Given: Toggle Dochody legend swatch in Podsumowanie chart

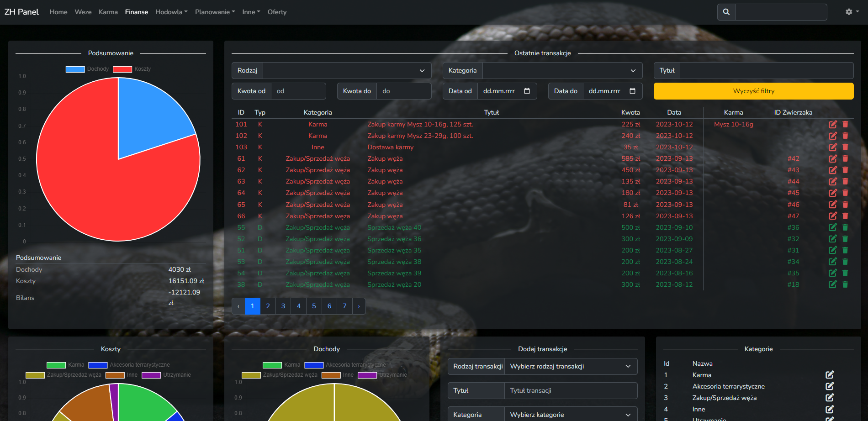Looking at the screenshot, I should [x=75, y=69].
